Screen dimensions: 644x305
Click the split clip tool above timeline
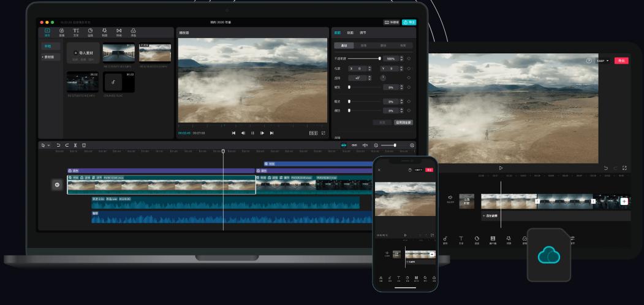[x=75, y=145]
